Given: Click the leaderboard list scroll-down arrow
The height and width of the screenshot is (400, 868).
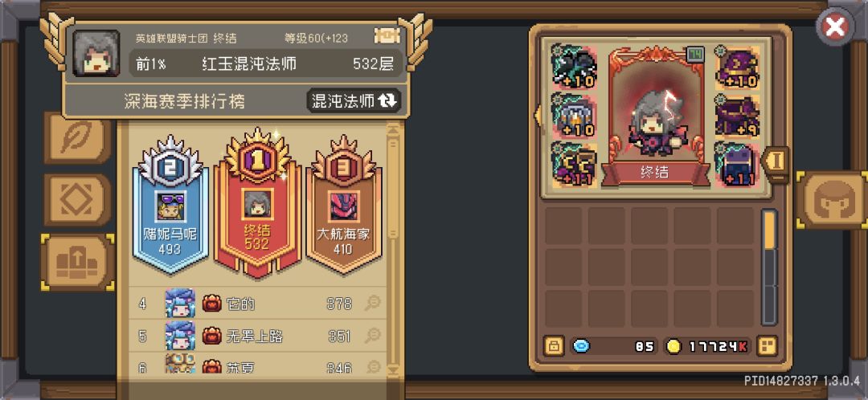Looking at the screenshot, I should [x=394, y=369].
